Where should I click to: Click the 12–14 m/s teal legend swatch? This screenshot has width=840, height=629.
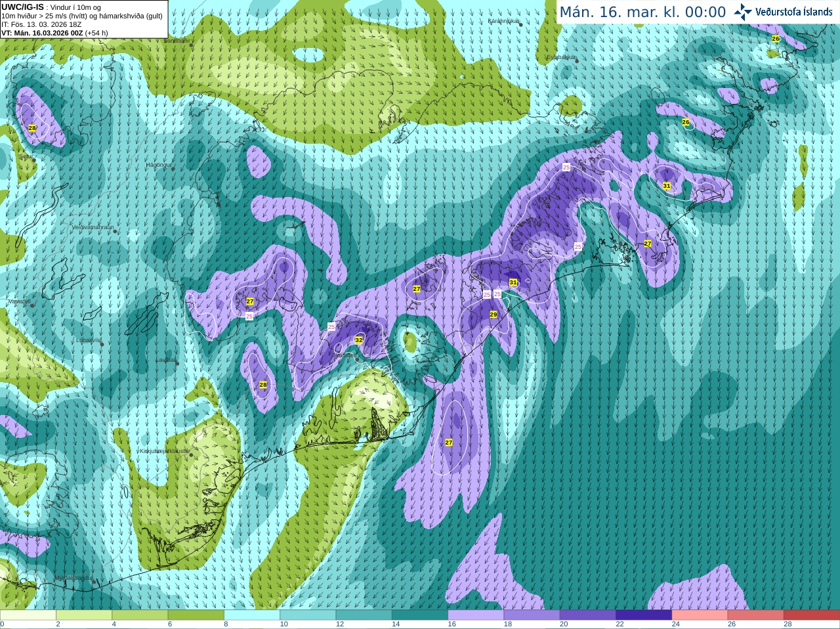364,615
